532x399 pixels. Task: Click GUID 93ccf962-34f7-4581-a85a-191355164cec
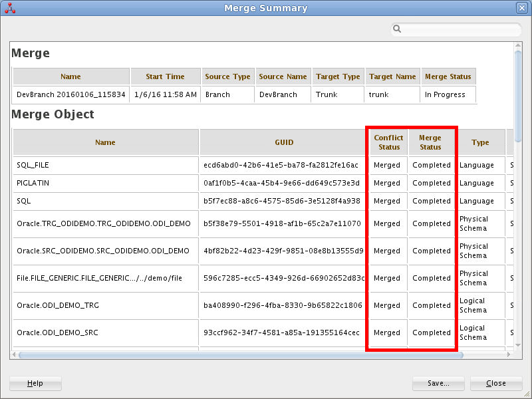click(x=284, y=332)
